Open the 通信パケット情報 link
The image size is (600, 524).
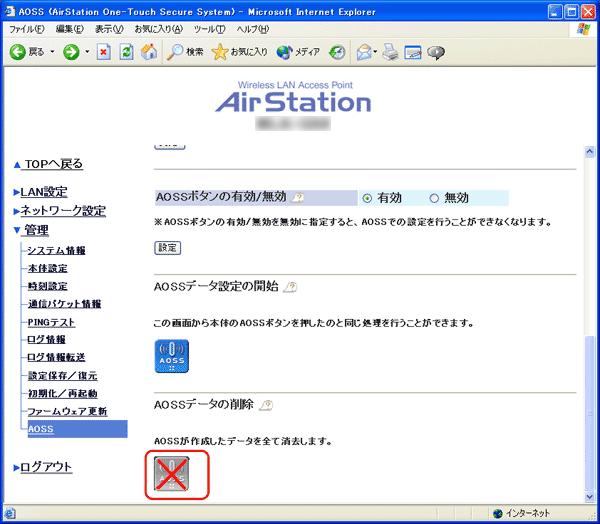tap(64, 304)
